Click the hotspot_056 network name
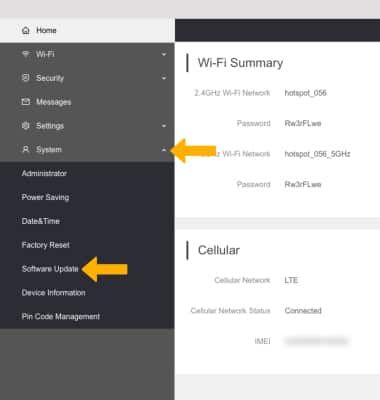Viewport: 380px width, 400px height. click(x=305, y=93)
